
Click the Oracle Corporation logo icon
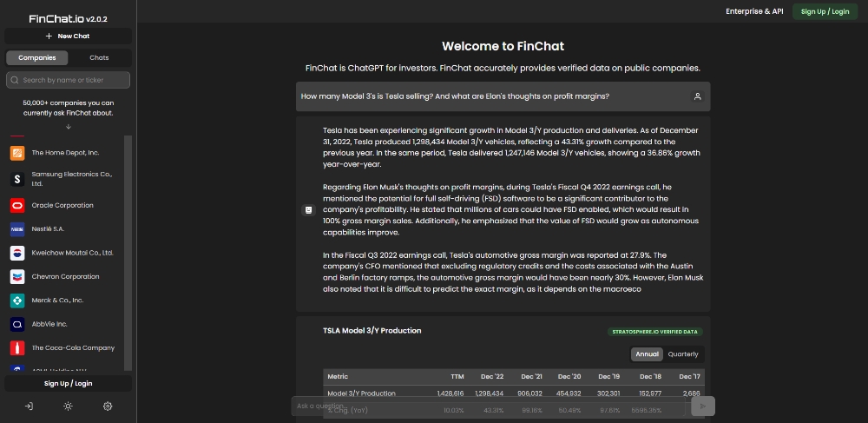[17, 205]
